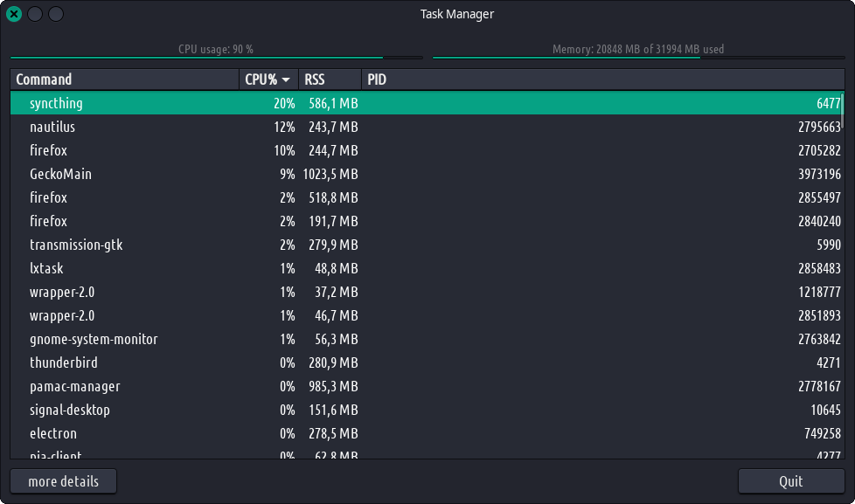Click the CPU usage progress bar
This screenshot has width=855, height=504.
(x=216, y=57)
